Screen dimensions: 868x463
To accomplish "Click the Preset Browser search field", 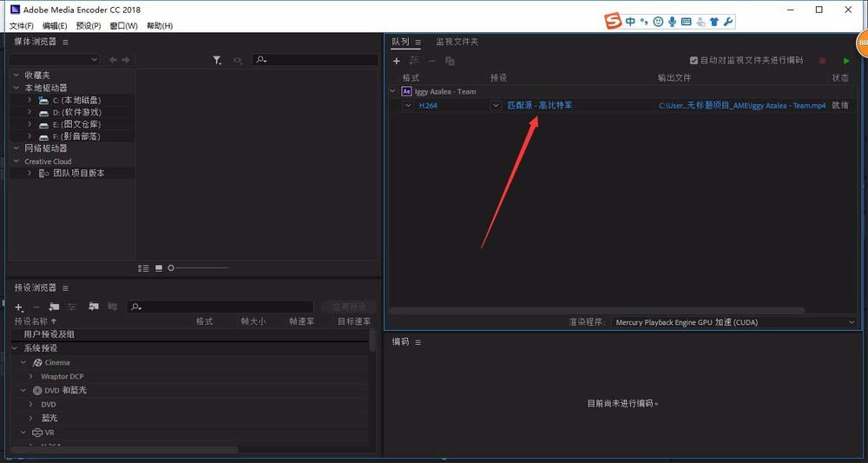I will pos(220,307).
